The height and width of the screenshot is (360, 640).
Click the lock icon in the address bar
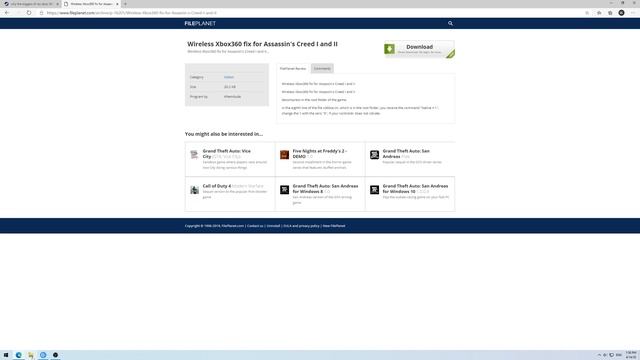coord(41,13)
